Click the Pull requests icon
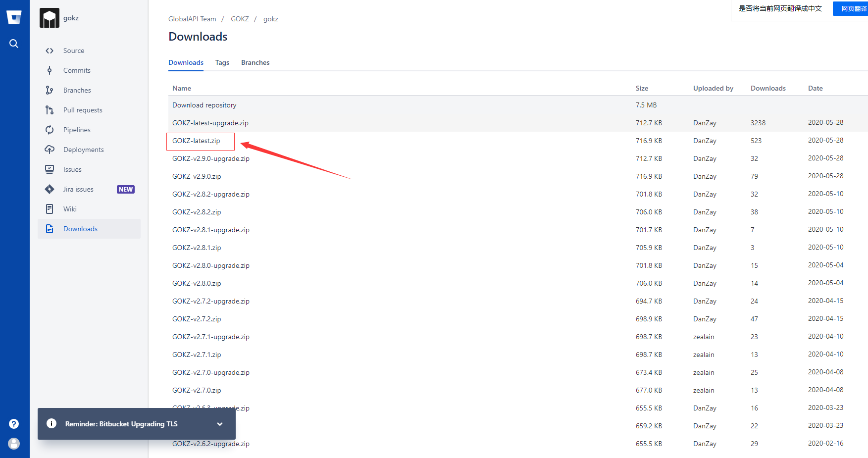 [x=50, y=110]
